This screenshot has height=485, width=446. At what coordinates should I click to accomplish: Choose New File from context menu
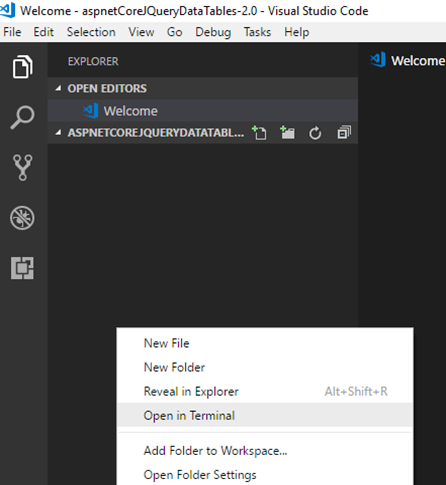[x=265, y=343]
